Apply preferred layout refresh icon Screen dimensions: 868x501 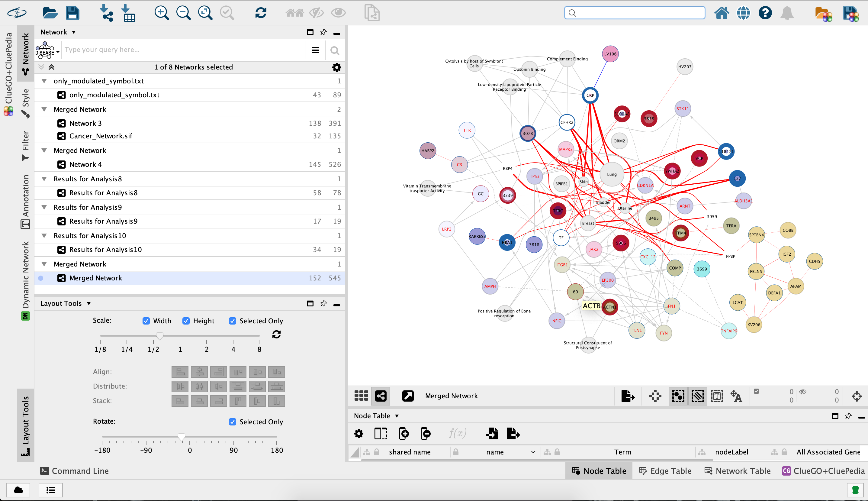coord(261,13)
